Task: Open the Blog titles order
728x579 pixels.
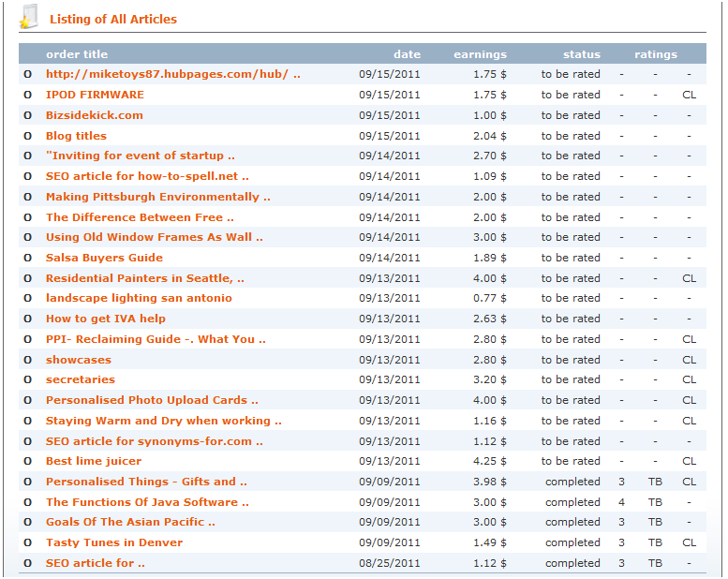Action: point(76,136)
